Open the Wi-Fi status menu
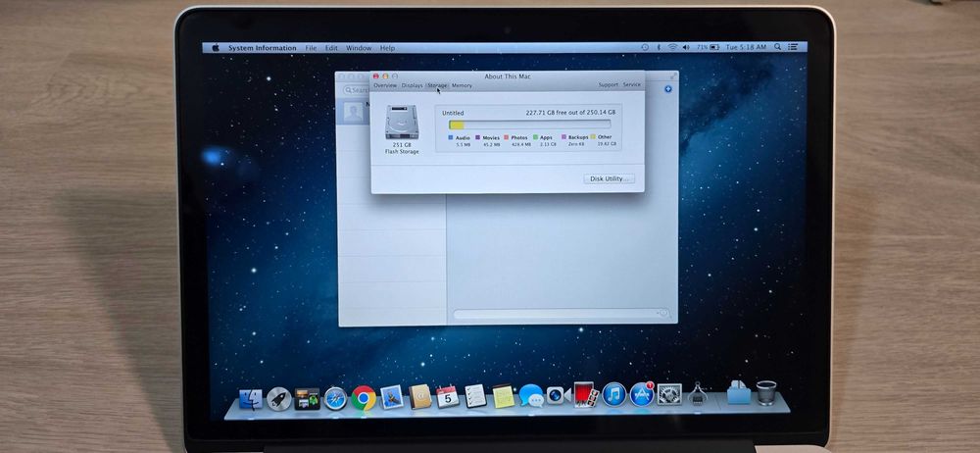 point(672,47)
